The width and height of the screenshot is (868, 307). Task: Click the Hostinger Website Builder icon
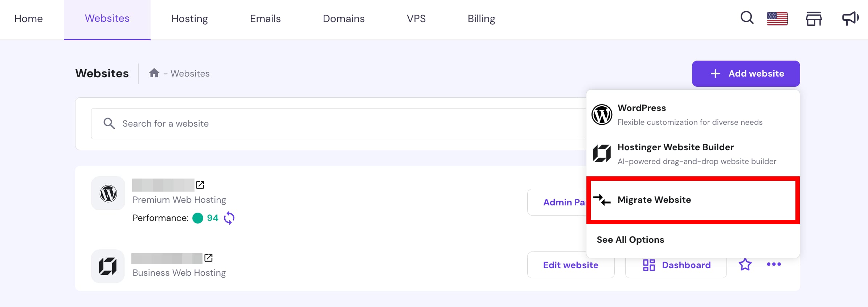[602, 153]
